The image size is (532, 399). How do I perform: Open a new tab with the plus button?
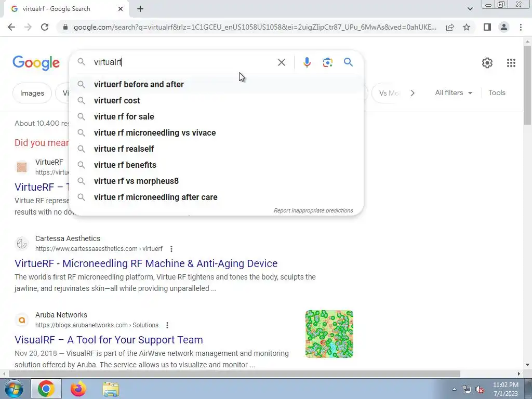point(140,9)
